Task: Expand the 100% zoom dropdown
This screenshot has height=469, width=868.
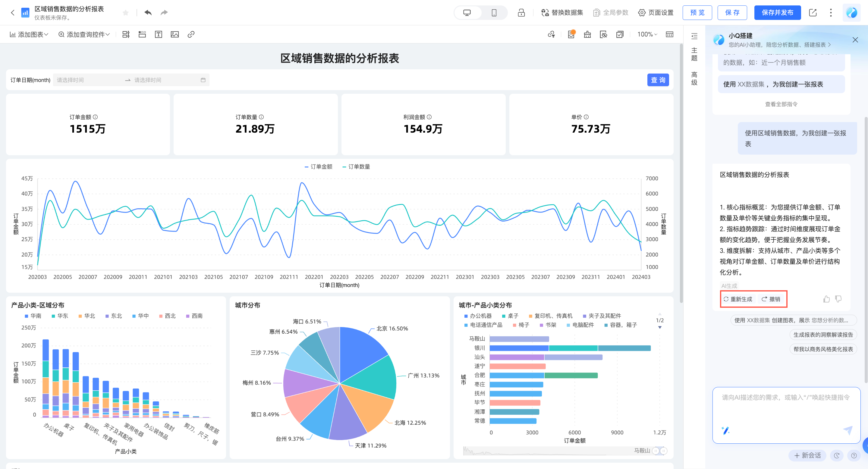Action: coord(647,34)
